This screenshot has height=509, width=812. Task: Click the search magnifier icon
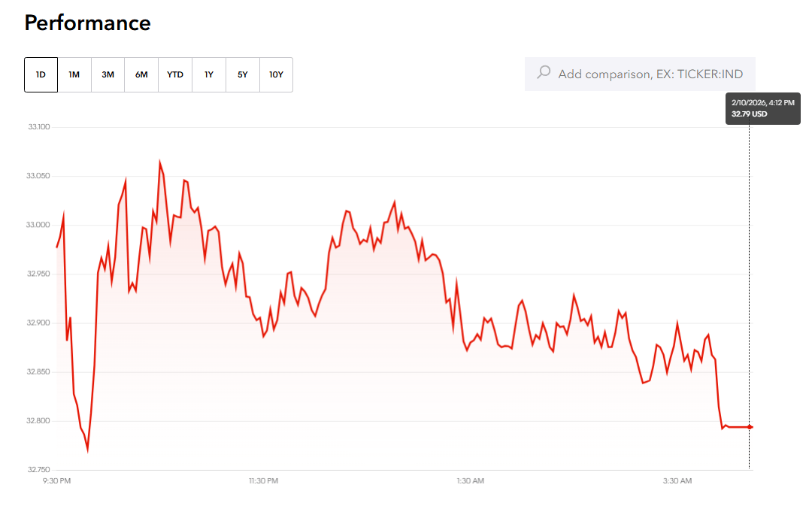542,74
